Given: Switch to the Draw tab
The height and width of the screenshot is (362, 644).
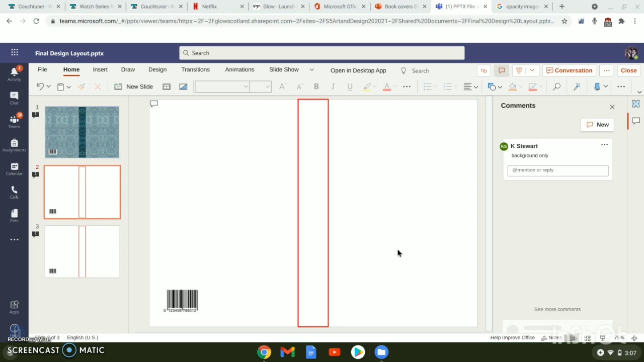Looking at the screenshot, I should 128,70.
